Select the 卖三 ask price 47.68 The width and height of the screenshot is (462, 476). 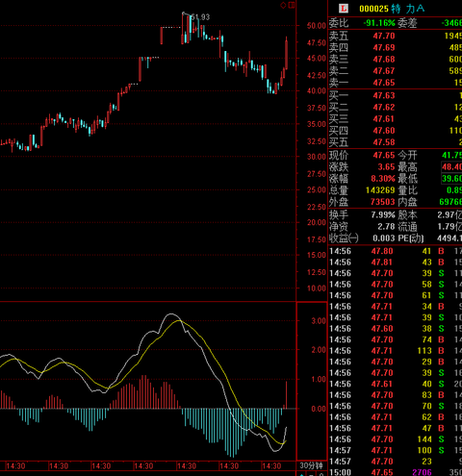(x=384, y=60)
